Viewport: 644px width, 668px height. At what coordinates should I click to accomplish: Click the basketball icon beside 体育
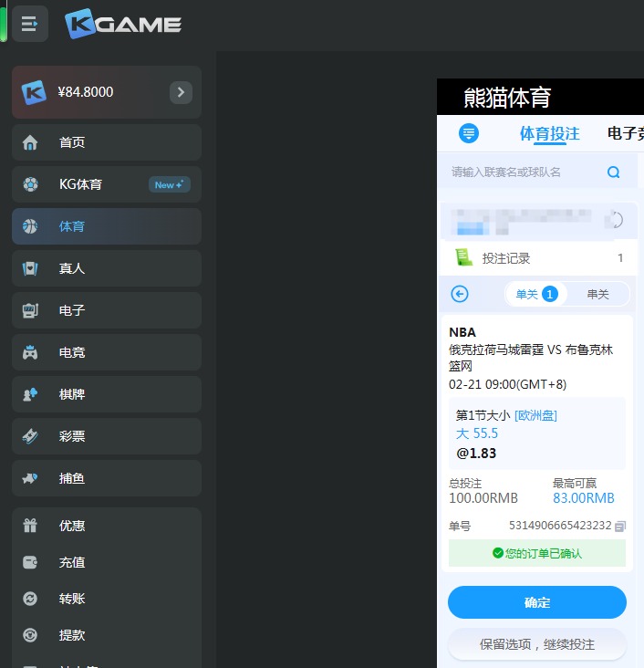(30, 226)
